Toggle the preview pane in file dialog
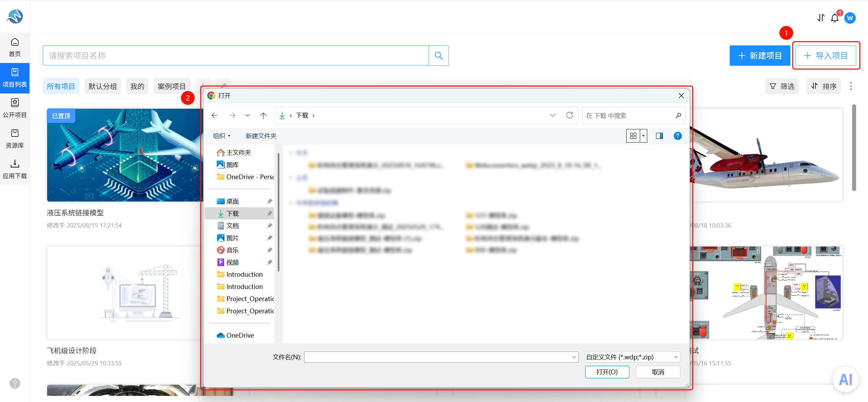The image size is (868, 402). (659, 136)
